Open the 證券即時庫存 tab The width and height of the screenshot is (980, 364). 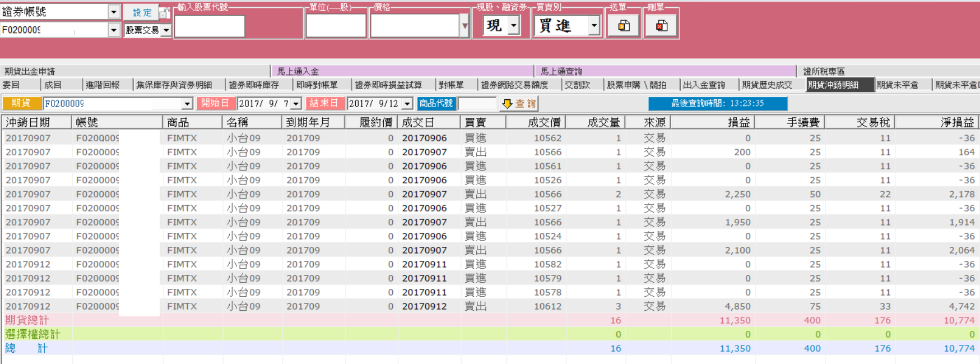click(x=254, y=85)
